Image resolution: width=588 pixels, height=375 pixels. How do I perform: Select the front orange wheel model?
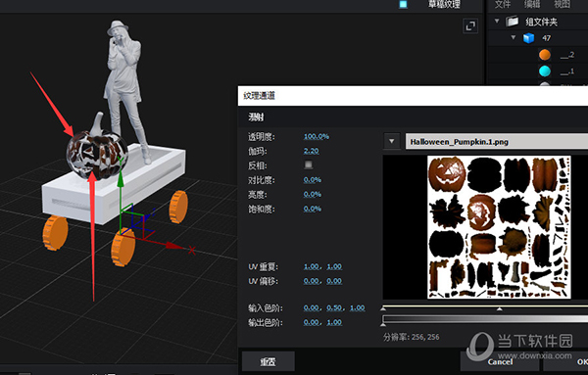pos(123,248)
